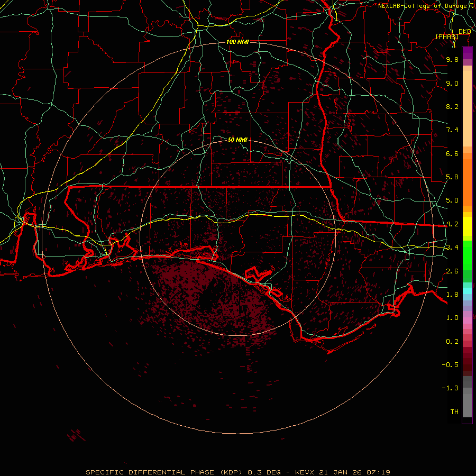Select the gray bottom segment of the color bar
This screenshot has height=476, width=476.
coord(467,402)
